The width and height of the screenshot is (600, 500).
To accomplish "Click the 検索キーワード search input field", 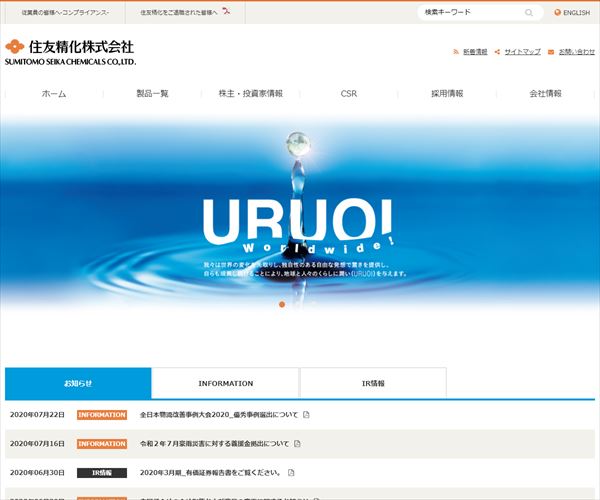I will pyautogui.click(x=470, y=13).
